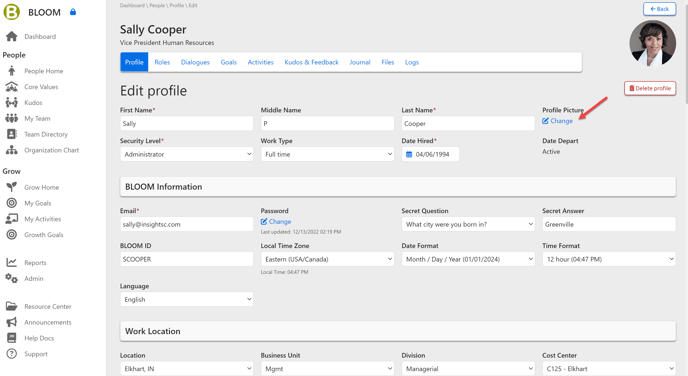Open the Secret Question dropdown
Image resolution: width=688 pixels, height=376 pixels.
[x=468, y=224]
